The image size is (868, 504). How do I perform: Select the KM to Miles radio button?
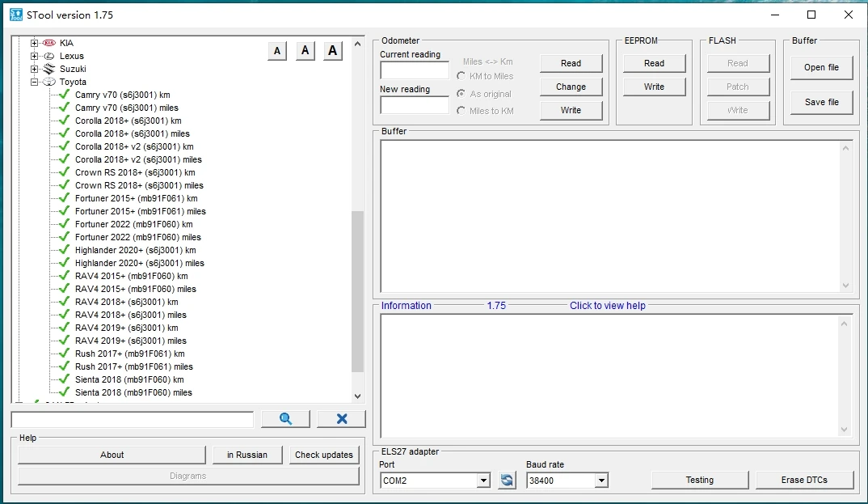461,76
